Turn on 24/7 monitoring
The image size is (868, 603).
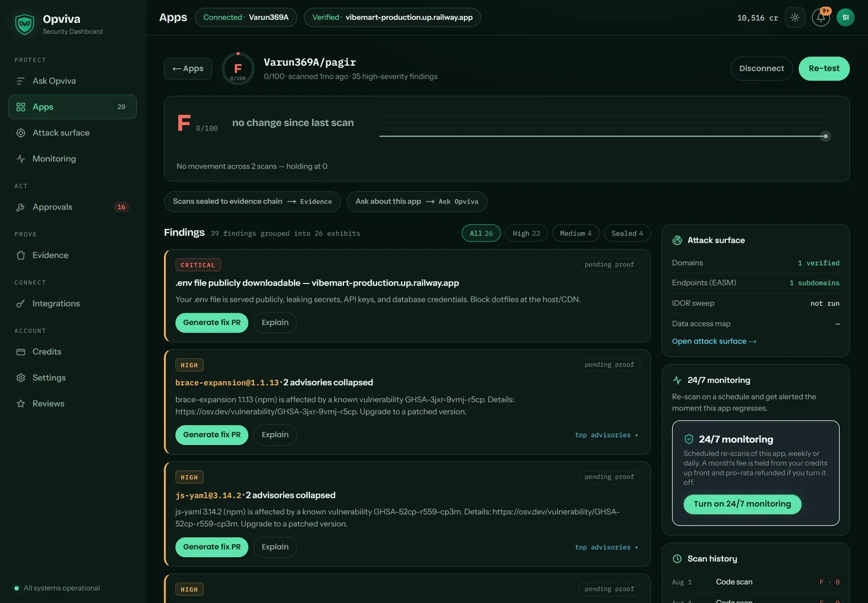tap(742, 504)
